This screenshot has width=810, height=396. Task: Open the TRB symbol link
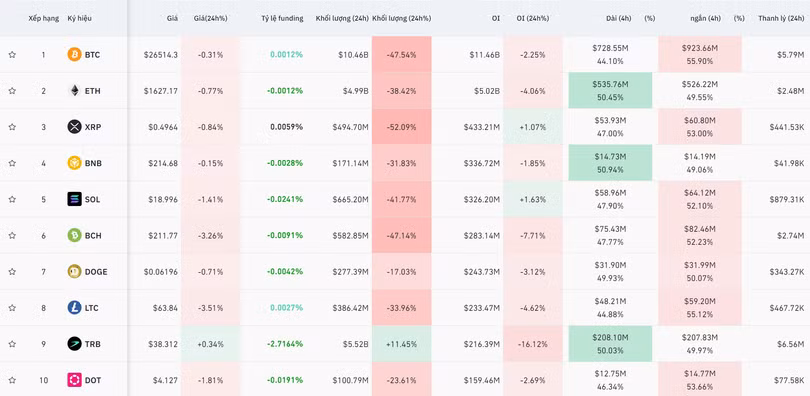(92, 344)
